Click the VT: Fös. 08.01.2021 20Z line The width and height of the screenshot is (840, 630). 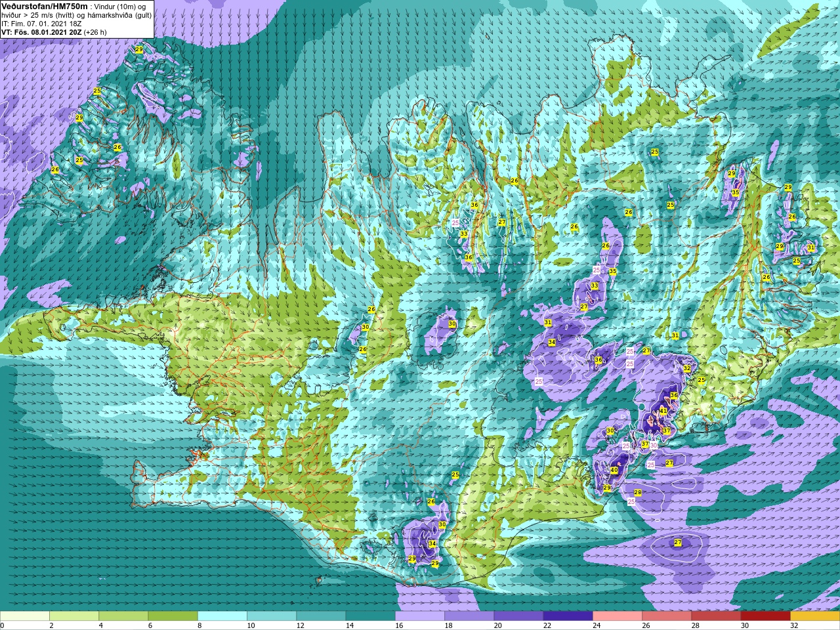point(54,32)
